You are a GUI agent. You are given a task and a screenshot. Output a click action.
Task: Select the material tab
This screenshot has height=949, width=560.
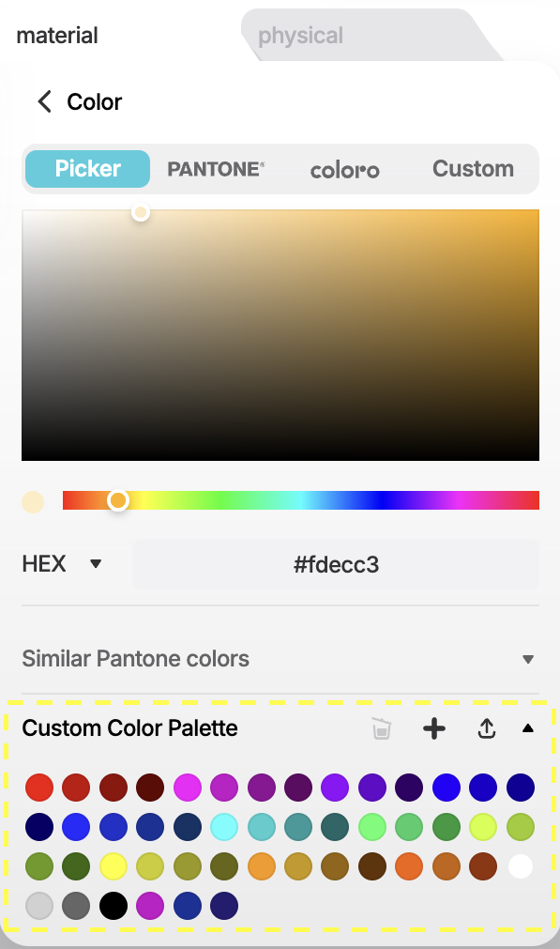pyautogui.click(x=57, y=35)
